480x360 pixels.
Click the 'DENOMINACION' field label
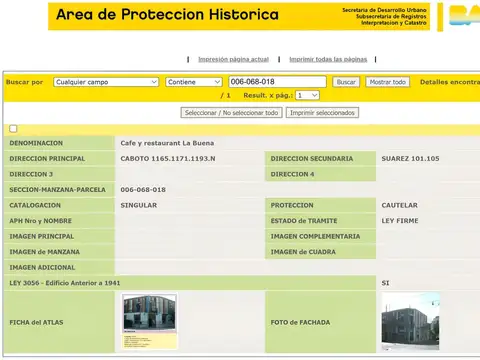point(36,143)
